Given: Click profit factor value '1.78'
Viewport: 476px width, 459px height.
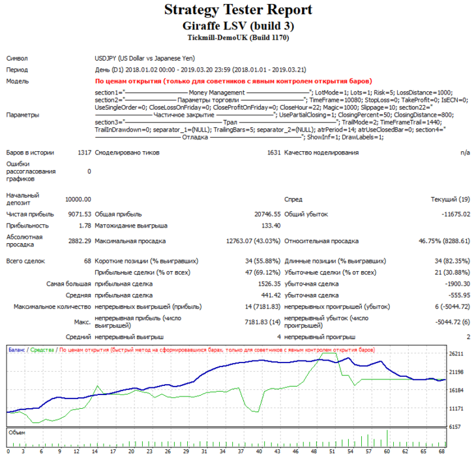Looking at the screenshot, I should tap(85, 226).
